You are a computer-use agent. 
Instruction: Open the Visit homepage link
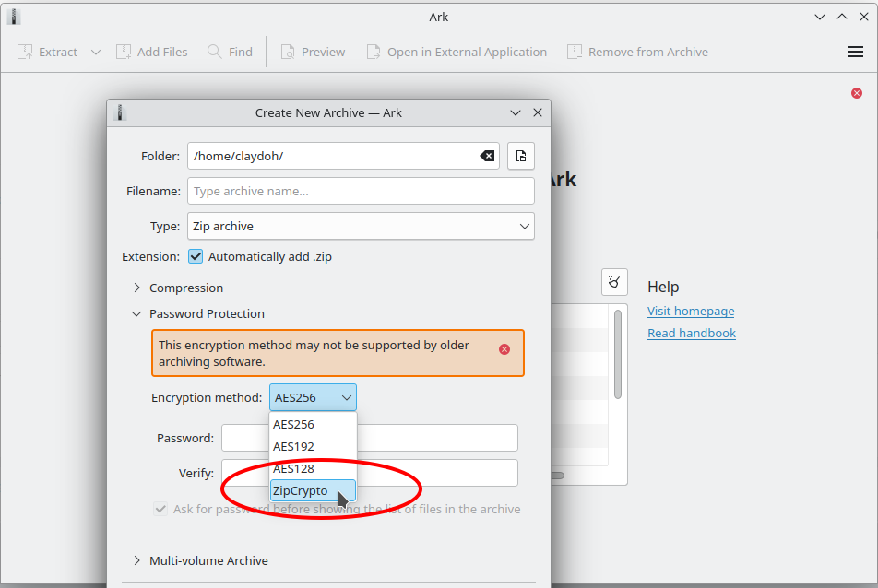pyautogui.click(x=691, y=312)
